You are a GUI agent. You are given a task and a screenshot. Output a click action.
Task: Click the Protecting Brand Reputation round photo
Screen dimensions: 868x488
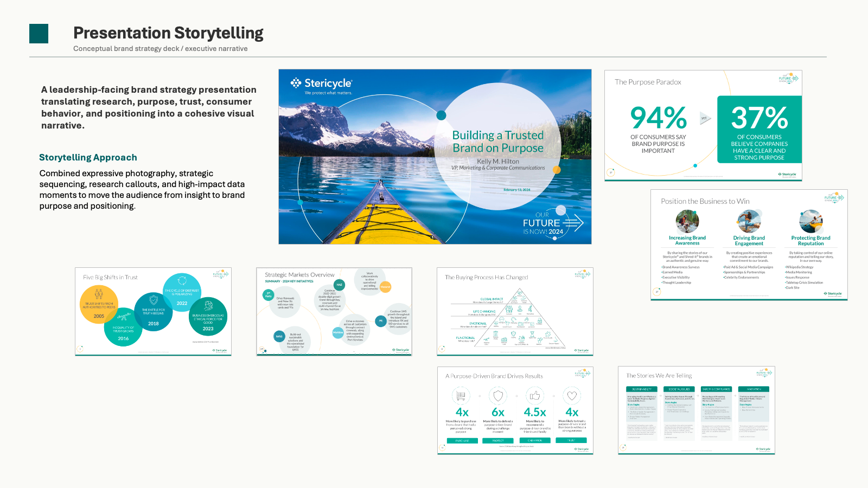pos(811,221)
